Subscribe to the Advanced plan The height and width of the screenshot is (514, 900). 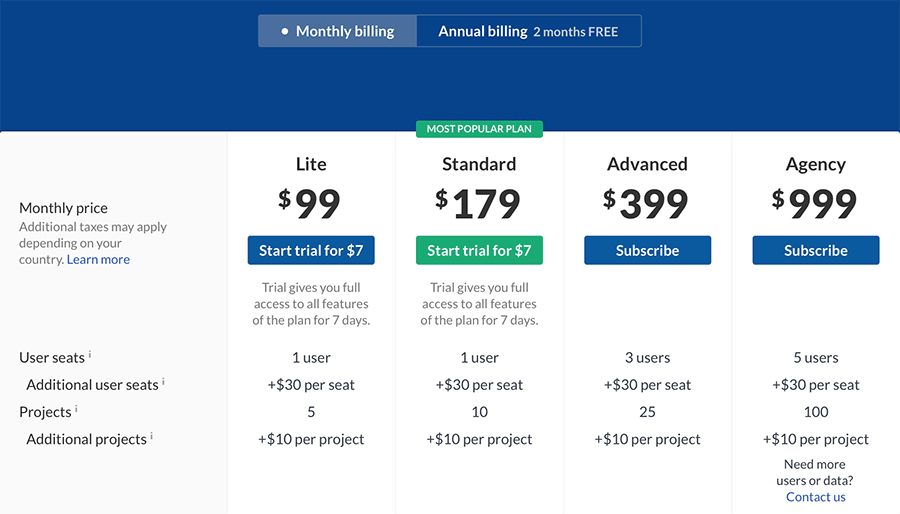point(647,251)
